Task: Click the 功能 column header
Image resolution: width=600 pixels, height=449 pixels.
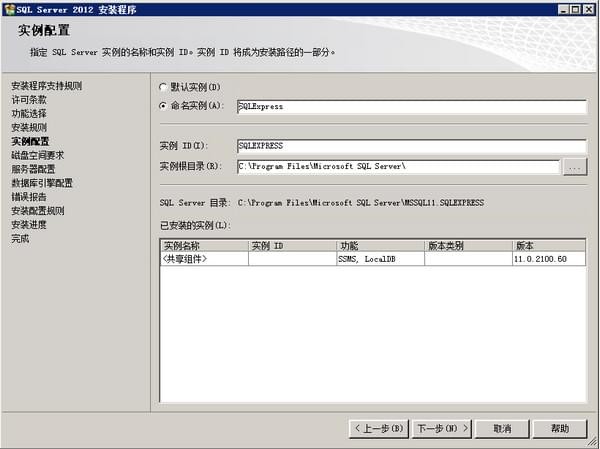Action: click(380, 246)
